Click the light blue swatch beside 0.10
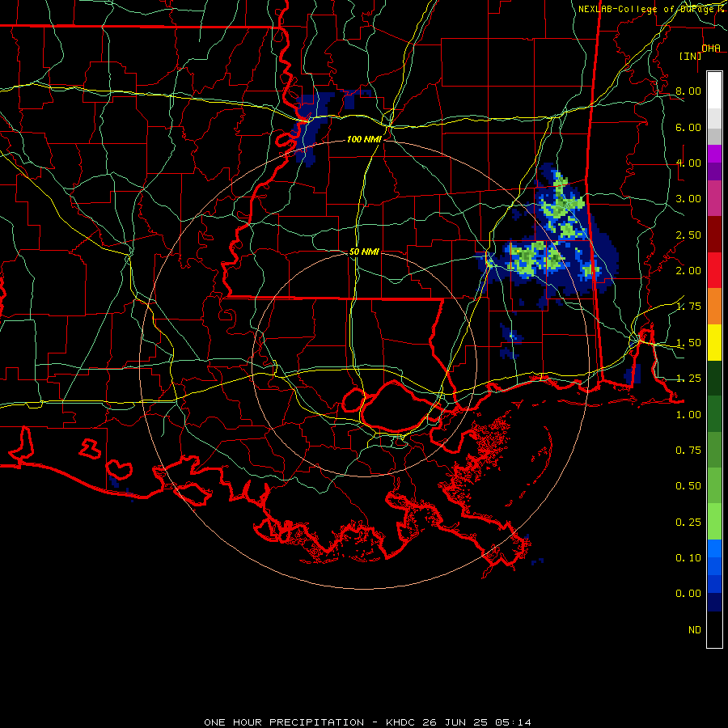 pos(714,548)
